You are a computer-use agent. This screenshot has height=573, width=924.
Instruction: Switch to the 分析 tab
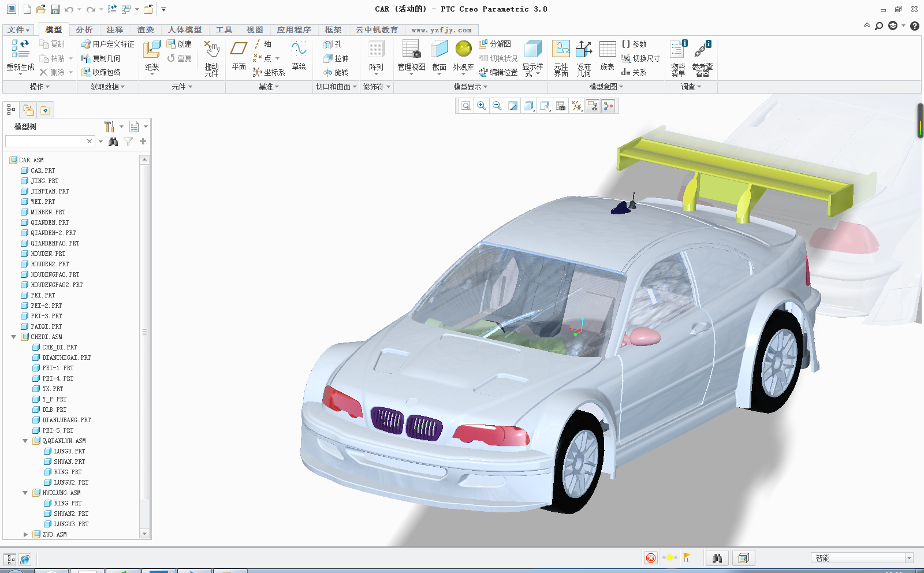coord(84,30)
